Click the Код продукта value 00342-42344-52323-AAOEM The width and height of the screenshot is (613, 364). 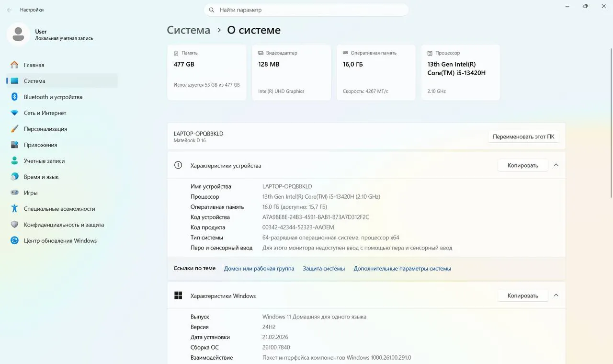point(298,227)
